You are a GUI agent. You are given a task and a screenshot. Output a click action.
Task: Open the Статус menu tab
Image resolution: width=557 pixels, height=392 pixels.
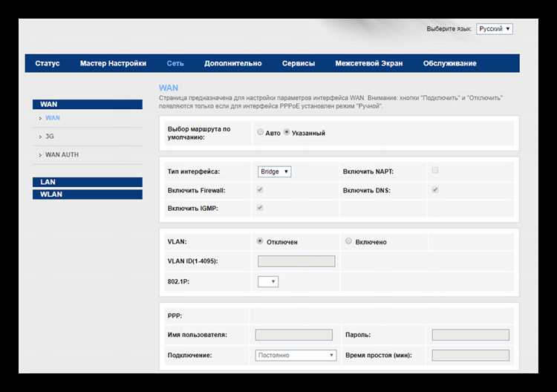48,63
